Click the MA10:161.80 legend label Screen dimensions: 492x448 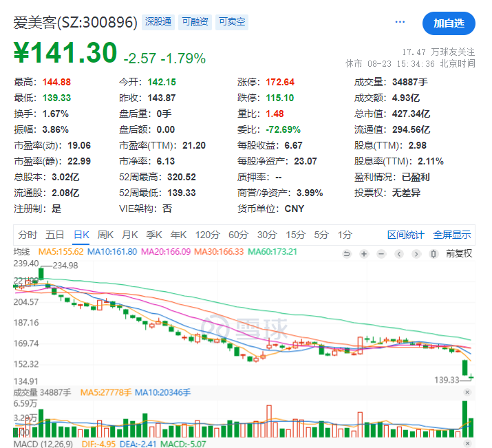pos(112,252)
